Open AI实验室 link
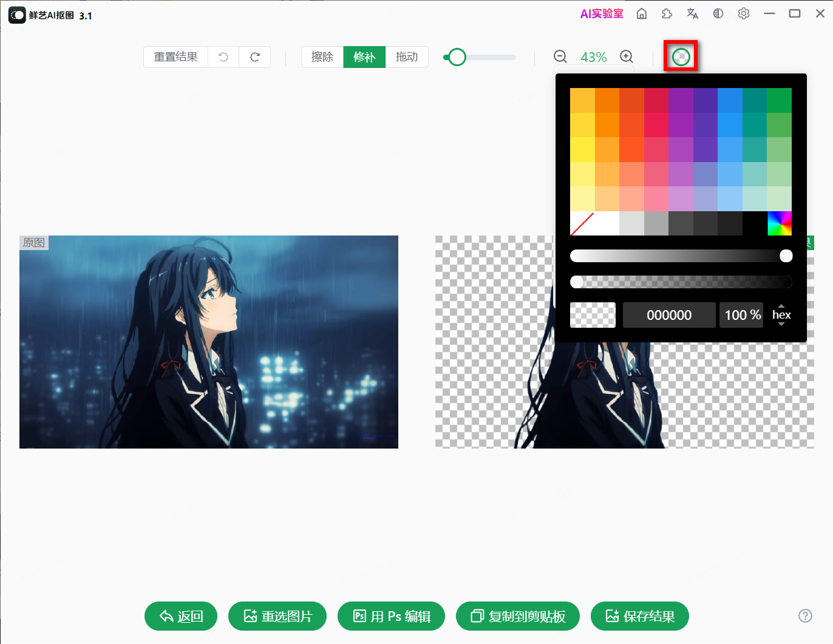This screenshot has width=833, height=644. pos(602,14)
